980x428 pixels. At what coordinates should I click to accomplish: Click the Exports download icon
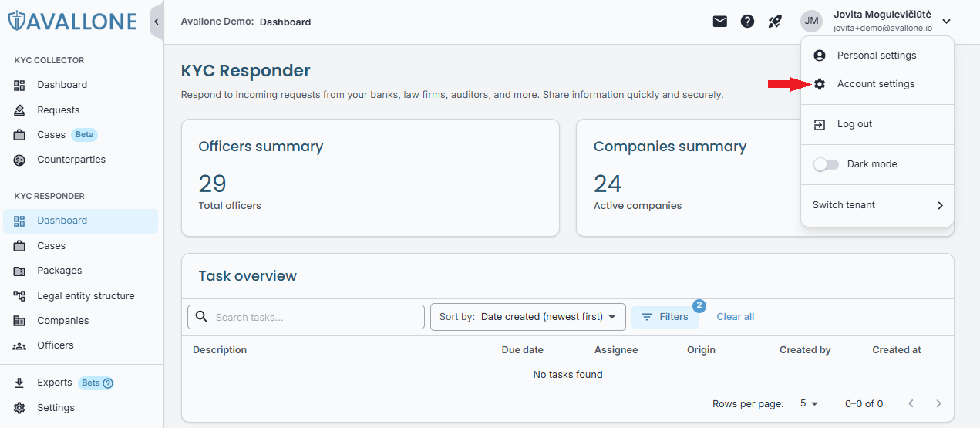click(x=20, y=383)
